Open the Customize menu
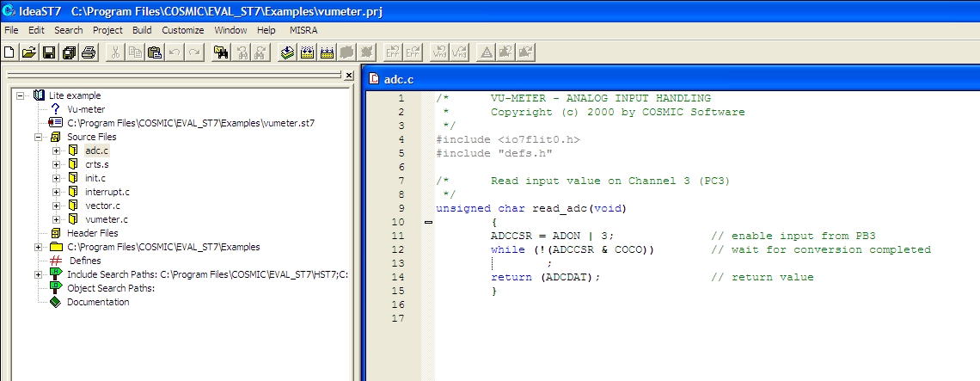 pyautogui.click(x=182, y=30)
